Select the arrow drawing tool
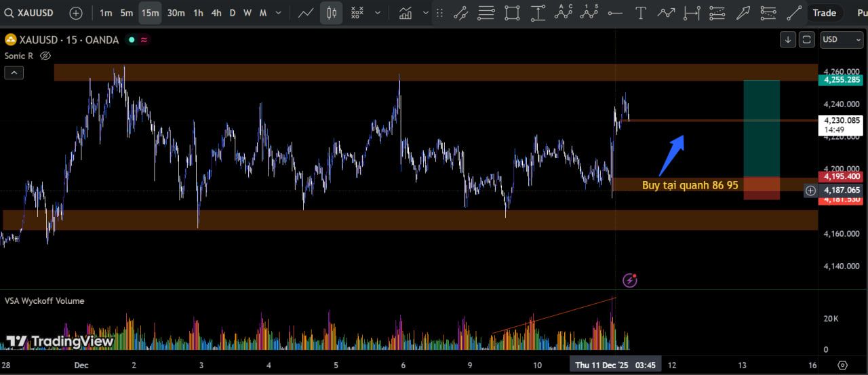This screenshot has height=375, width=868. coord(743,13)
